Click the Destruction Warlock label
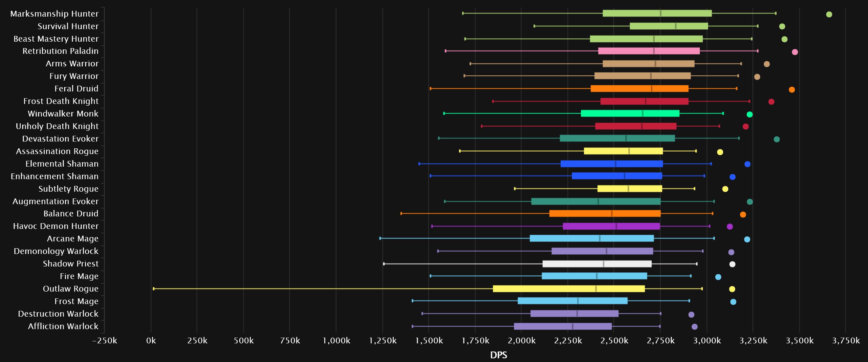 click(58, 314)
